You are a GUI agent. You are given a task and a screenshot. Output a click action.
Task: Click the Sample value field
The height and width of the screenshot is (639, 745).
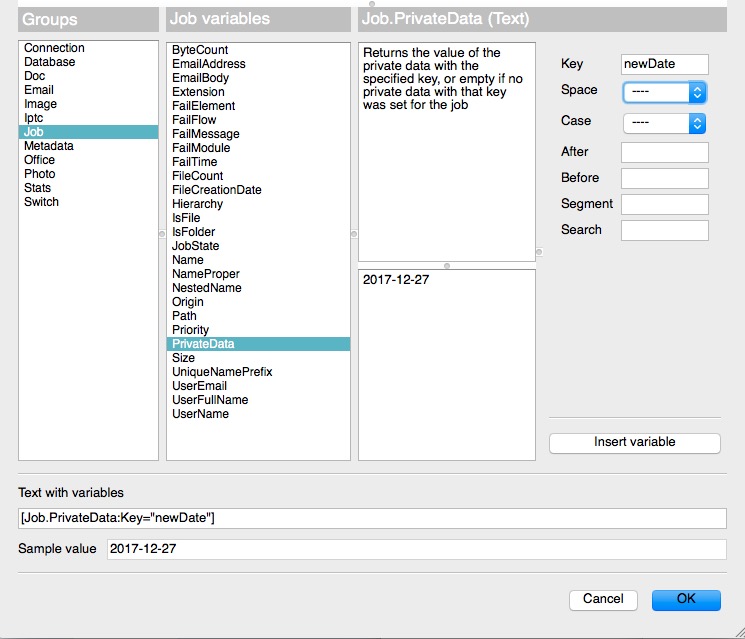(x=417, y=549)
